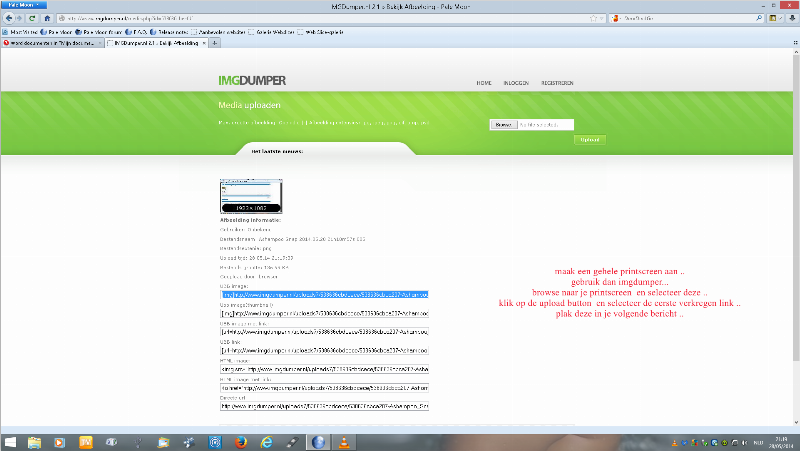Click scrollbar down arrow at bottom
This screenshot has width=800, height=451.
[796, 422]
